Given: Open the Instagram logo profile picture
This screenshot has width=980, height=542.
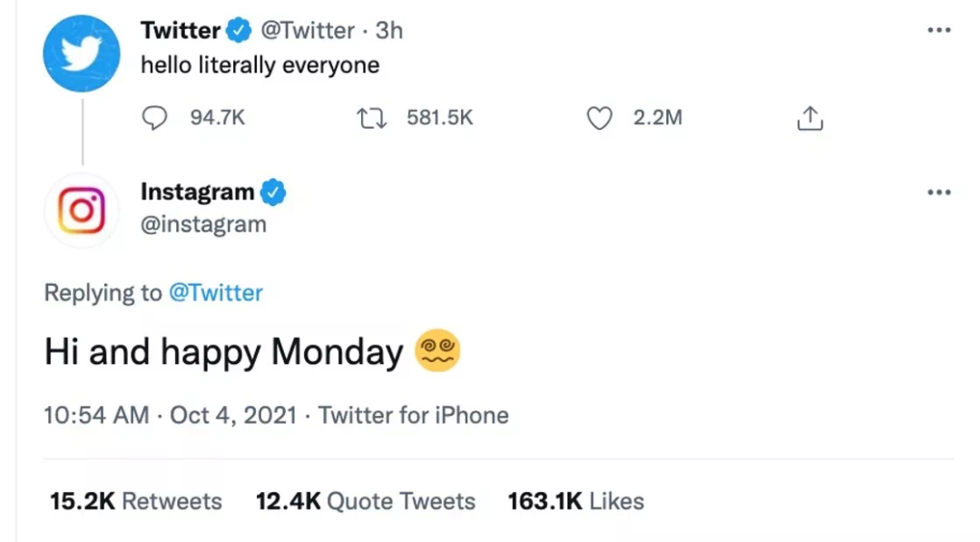Looking at the screenshot, I should 82,210.
